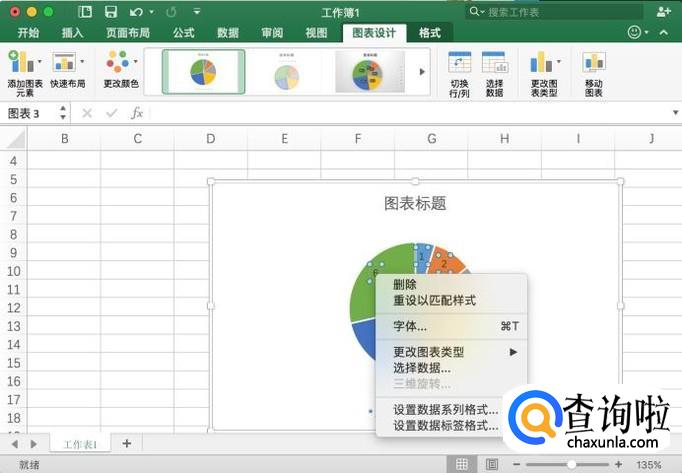Viewport: 682px width, 473px height.
Task: Select the first pie chart style thumbnail
Action: 204,72
